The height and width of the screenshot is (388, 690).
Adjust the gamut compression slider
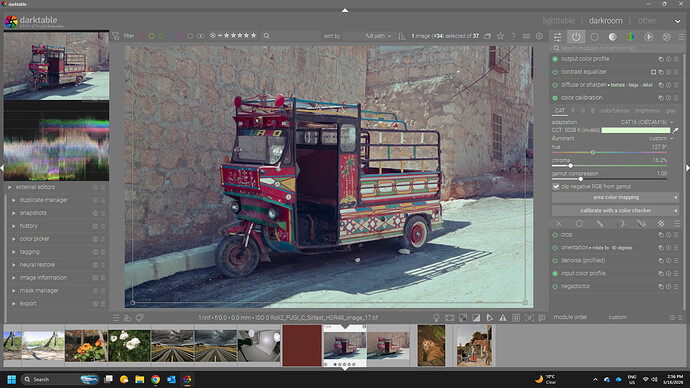[609, 179]
